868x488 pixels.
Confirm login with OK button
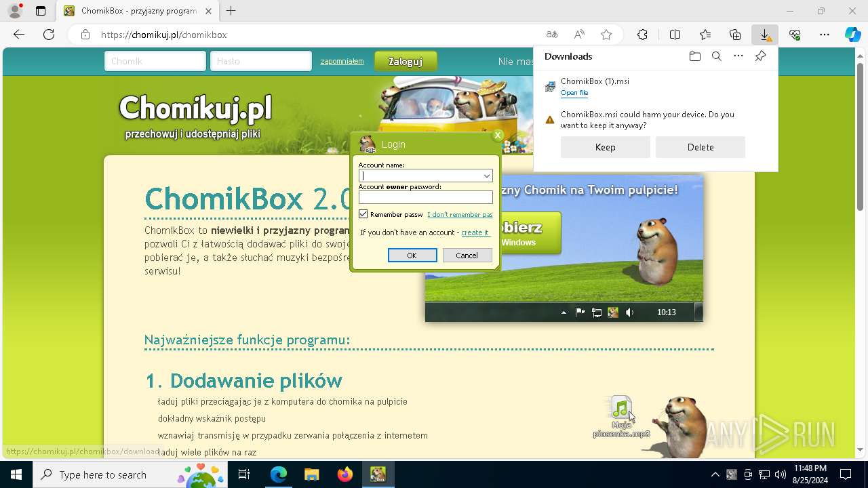click(x=412, y=256)
